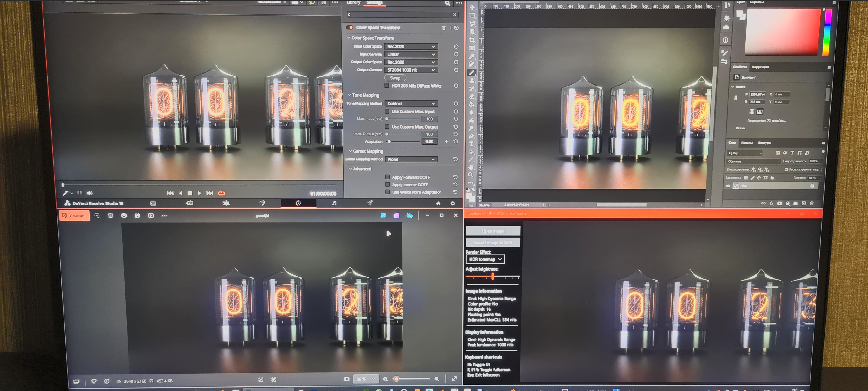Open the Output Gamma dropdown

click(411, 70)
